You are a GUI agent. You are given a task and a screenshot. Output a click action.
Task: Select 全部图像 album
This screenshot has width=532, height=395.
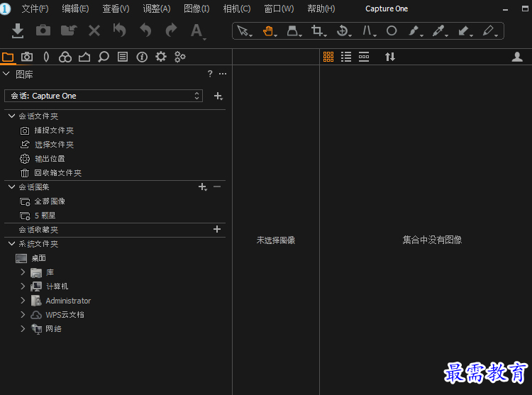50,201
